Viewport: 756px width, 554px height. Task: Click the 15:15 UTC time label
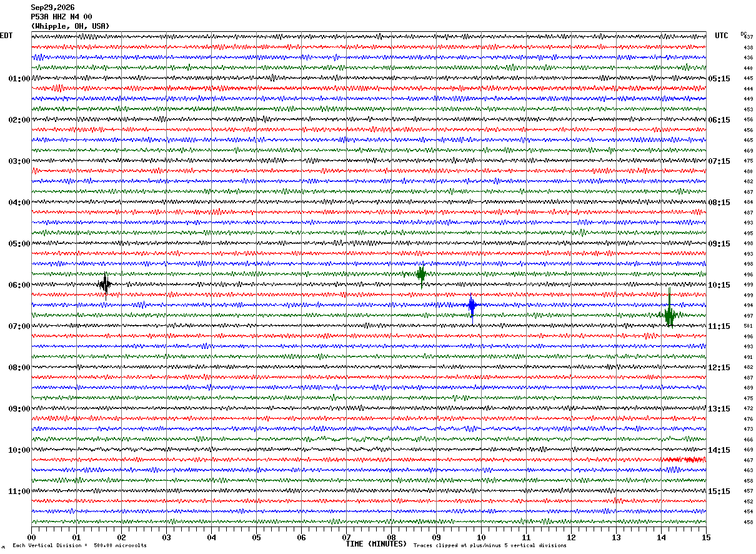tap(719, 491)
